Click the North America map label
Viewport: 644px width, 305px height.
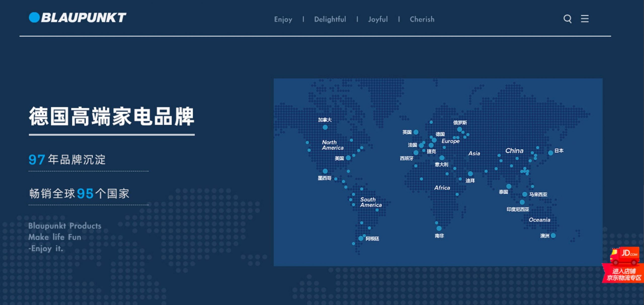click(x=333, y=145)
